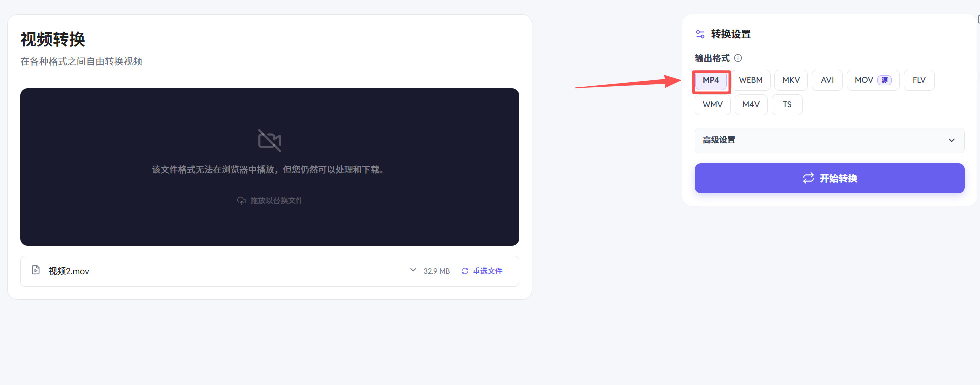Click the source badge on MOV option
This screenshot has width=980, height=385.
coord(884,80)
